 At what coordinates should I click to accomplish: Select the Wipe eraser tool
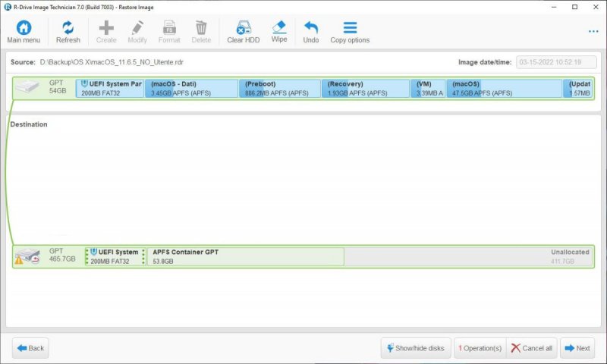(279, 32)
